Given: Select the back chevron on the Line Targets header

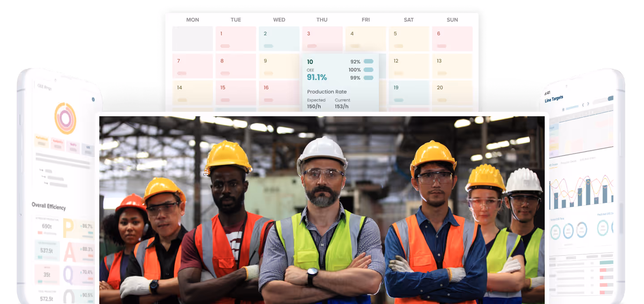Looking at the screenshot, I should pos(583,105).
